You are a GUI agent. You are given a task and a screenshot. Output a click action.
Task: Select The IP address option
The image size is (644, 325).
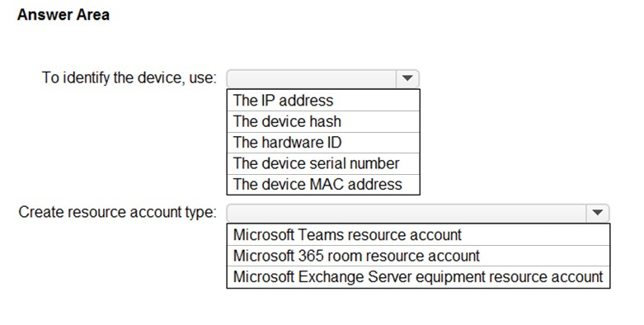(x=323, y=101)
